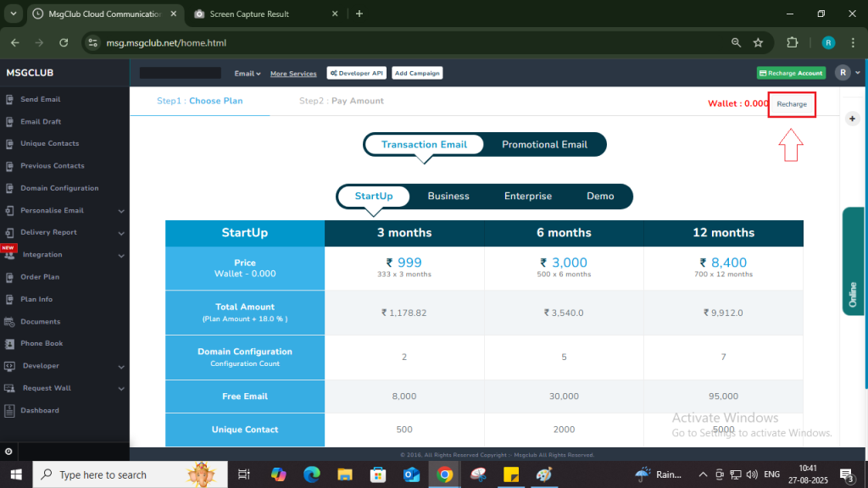The image size is (868, 488).
Task: Open a new browser tab
Action: pos(359,14)
